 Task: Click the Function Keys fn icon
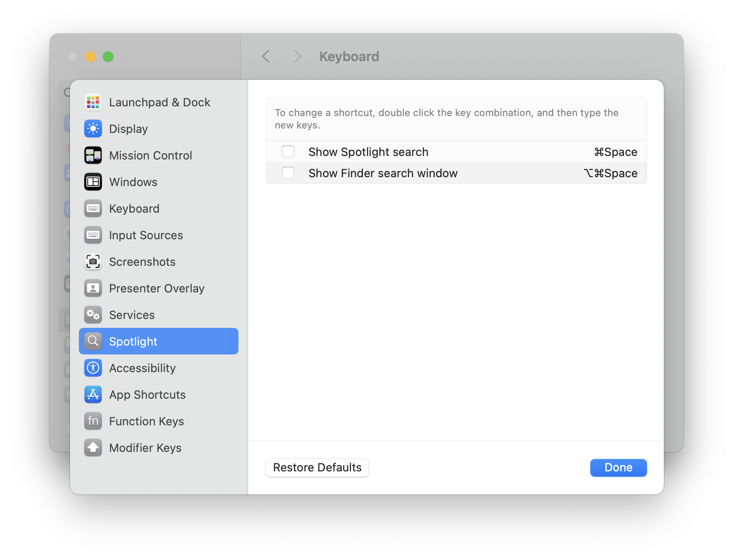(93, 421)
